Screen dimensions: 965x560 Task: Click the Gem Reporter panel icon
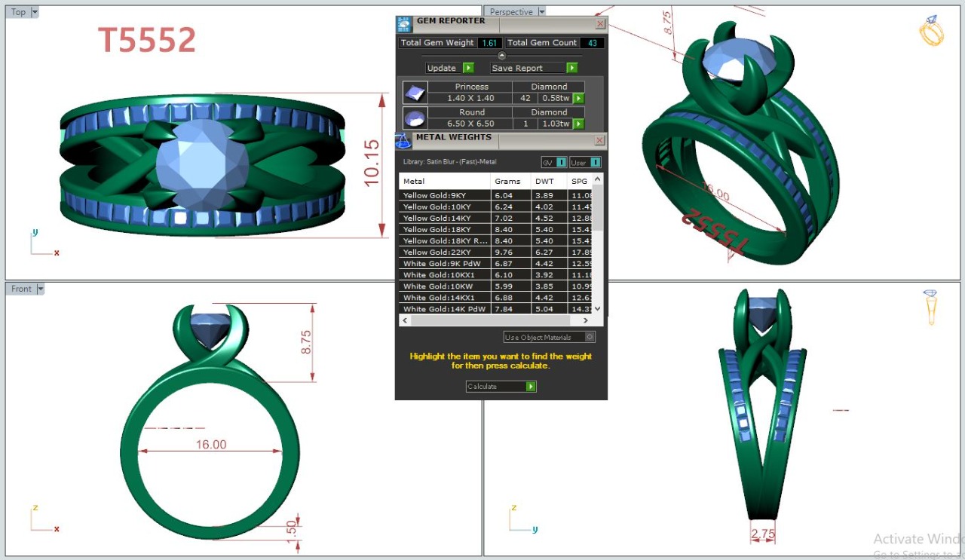click(405, 24)
